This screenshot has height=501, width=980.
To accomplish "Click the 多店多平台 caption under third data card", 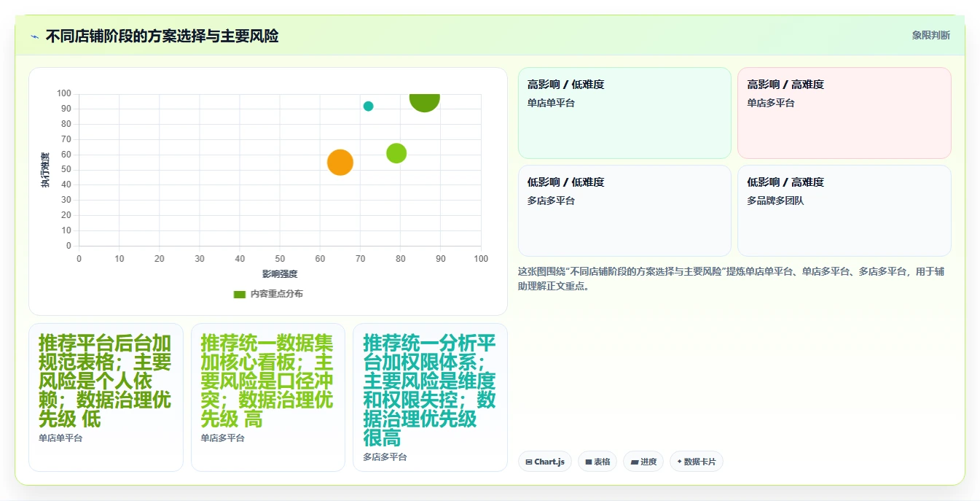I will click(x=385, y=457).
